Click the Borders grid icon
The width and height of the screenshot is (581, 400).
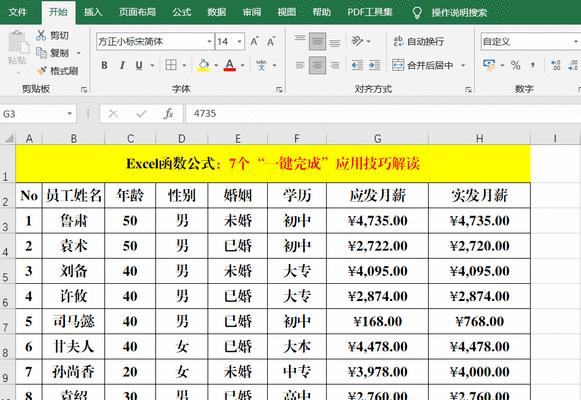(171, 65)
